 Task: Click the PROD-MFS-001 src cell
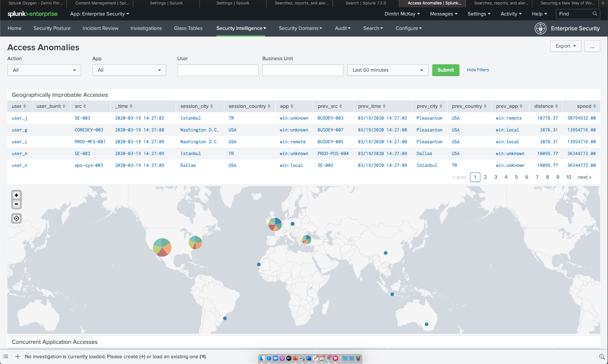click(90, 142)
